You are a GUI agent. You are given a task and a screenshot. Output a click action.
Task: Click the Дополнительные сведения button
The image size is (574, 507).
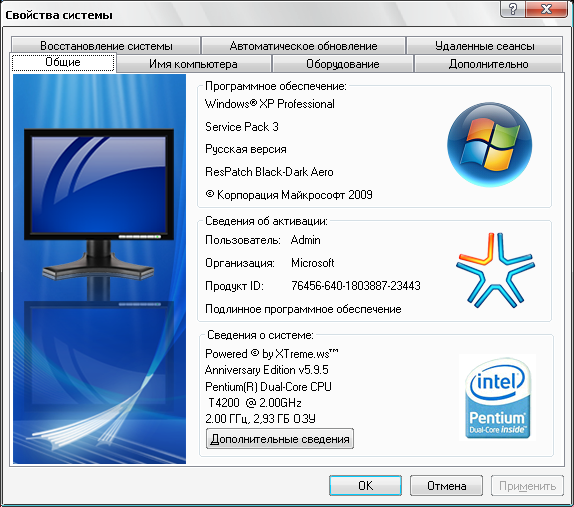coord(280,439)
